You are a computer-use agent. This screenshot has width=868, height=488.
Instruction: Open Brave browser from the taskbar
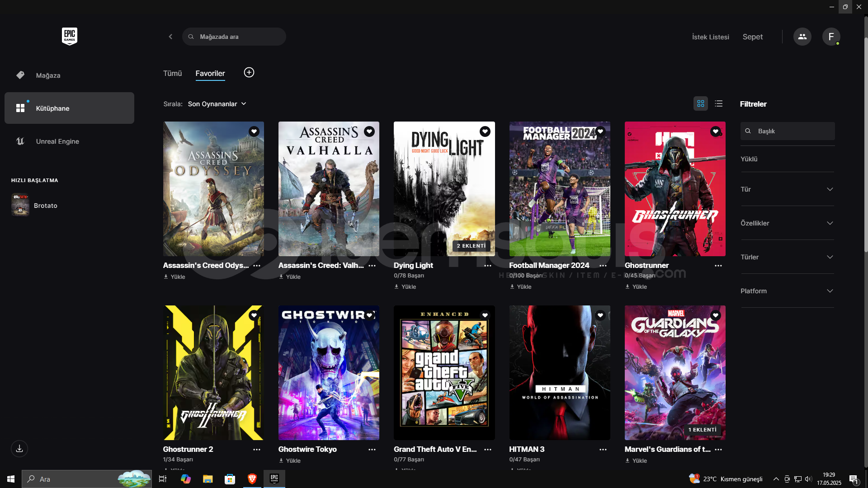point(252,479)
